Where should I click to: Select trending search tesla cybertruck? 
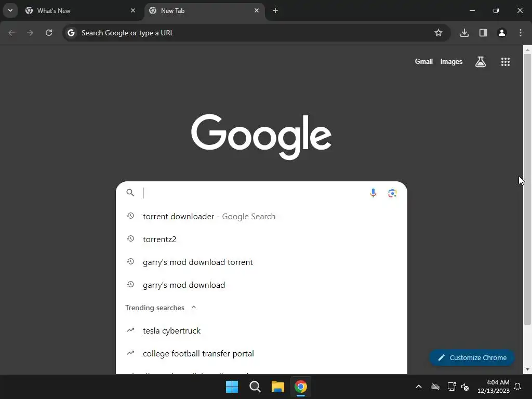point(261,330)
